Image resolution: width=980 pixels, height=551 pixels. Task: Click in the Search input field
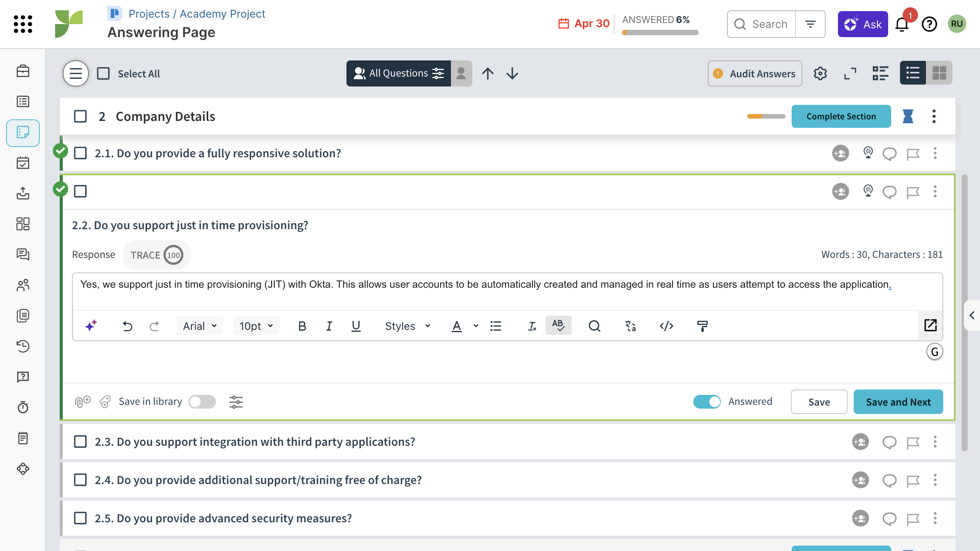pyautogui.click(x=769, y=24)
